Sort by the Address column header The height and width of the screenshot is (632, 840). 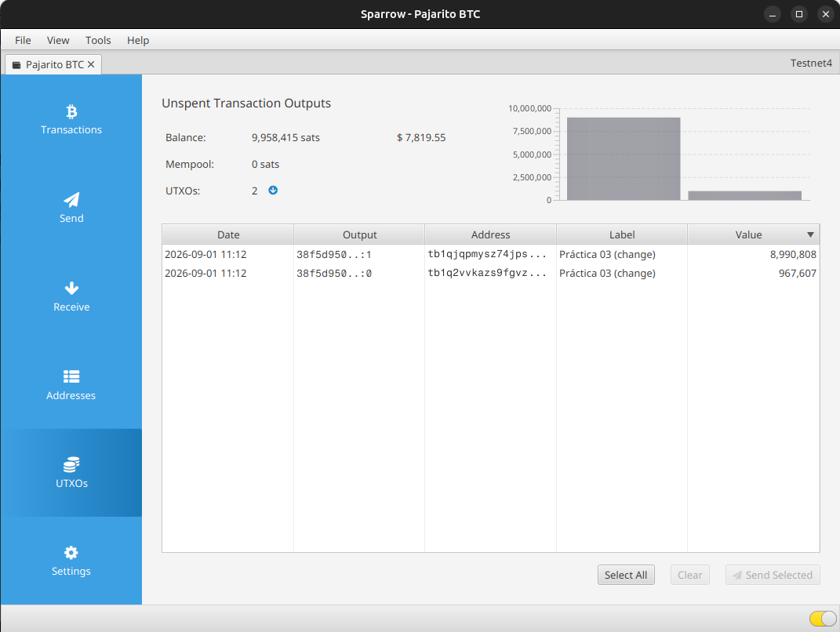click(491, 234)
